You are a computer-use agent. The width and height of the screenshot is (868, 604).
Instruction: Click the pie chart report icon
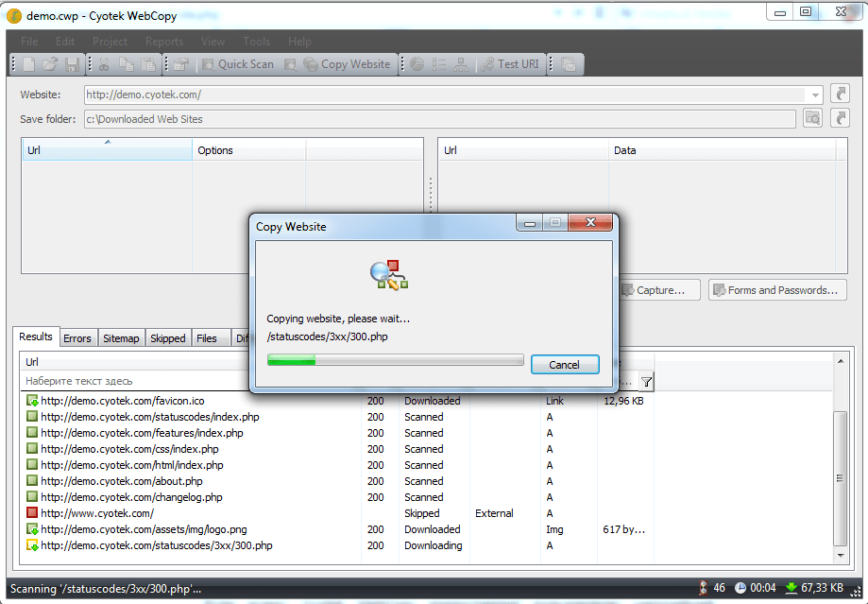(x=417, y=64)
